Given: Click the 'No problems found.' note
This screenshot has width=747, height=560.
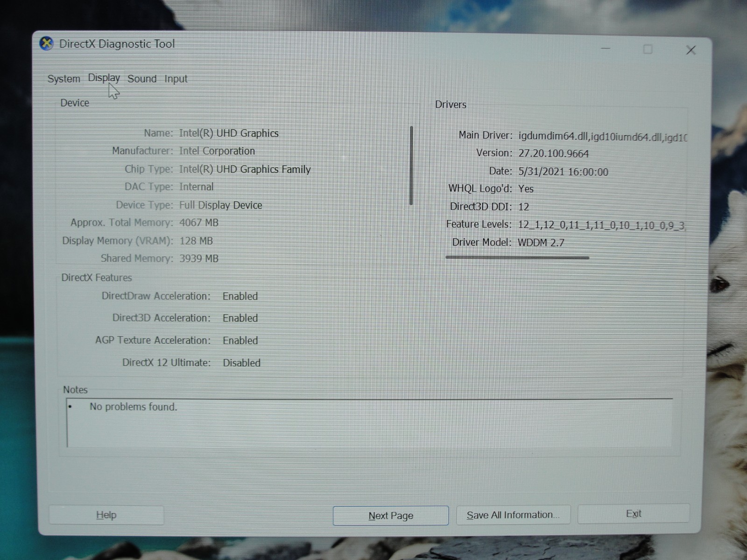Looking at the screenshot, I should pos(134,407).
